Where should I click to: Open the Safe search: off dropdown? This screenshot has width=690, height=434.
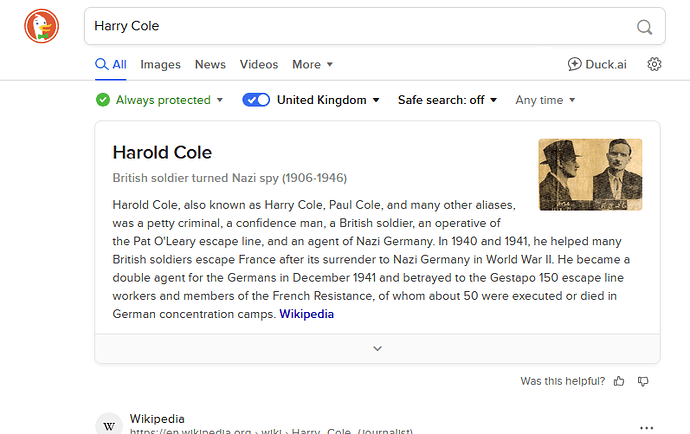(x=448, y=100)
